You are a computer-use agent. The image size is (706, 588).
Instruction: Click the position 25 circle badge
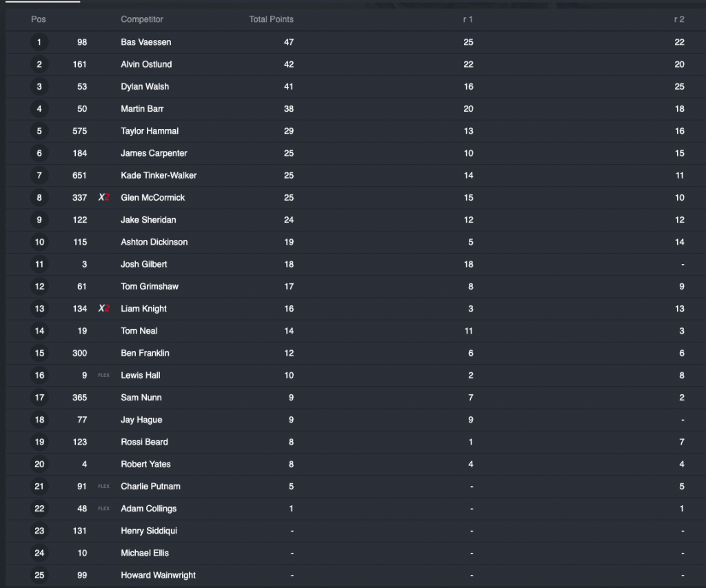point(39,576)
